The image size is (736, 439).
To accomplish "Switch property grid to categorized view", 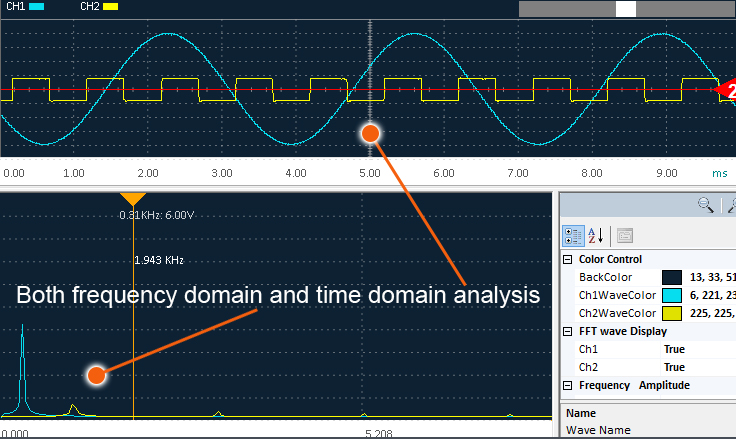I will pyautogui.click(x=575, y=236).
